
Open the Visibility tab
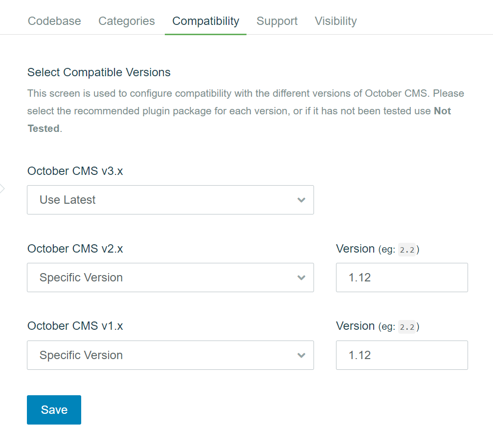336,21
